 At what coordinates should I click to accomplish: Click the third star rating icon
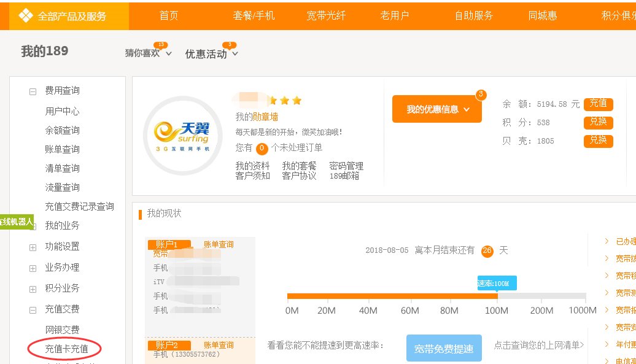(298, 99)
